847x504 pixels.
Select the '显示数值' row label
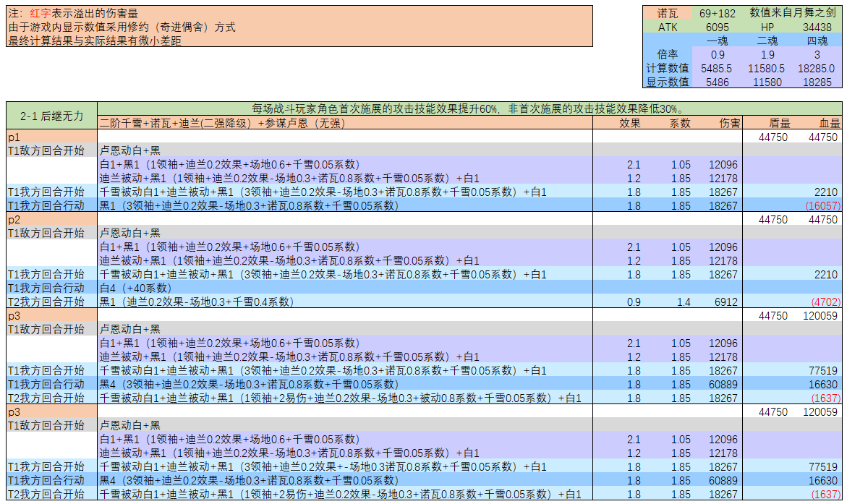668,82
